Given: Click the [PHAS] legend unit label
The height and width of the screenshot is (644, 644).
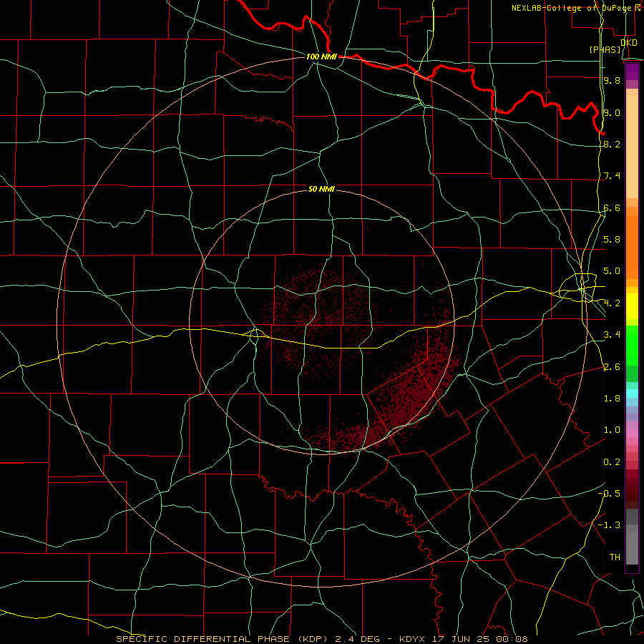Looking at the screenshot, I should [x=605, y=49].
